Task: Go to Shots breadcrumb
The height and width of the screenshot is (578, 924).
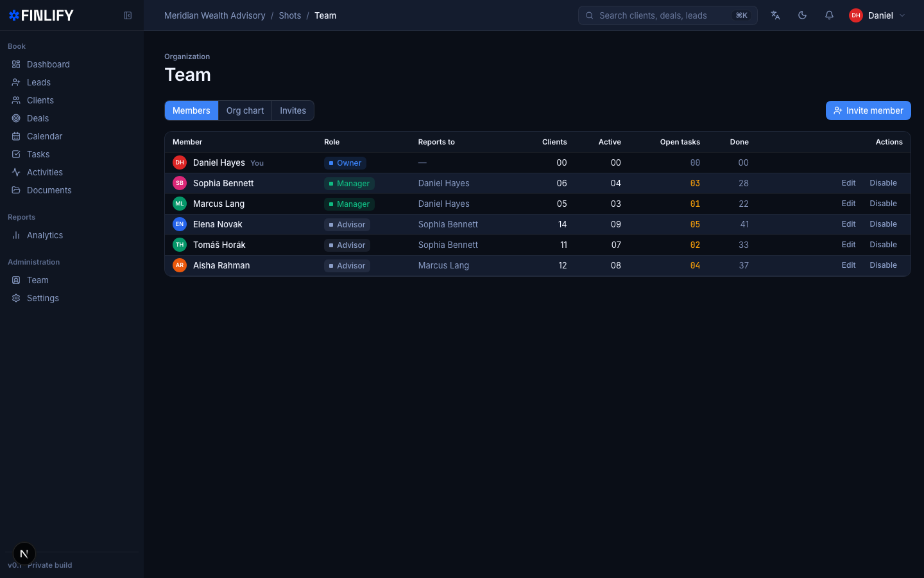Action: tap(290, 15)
